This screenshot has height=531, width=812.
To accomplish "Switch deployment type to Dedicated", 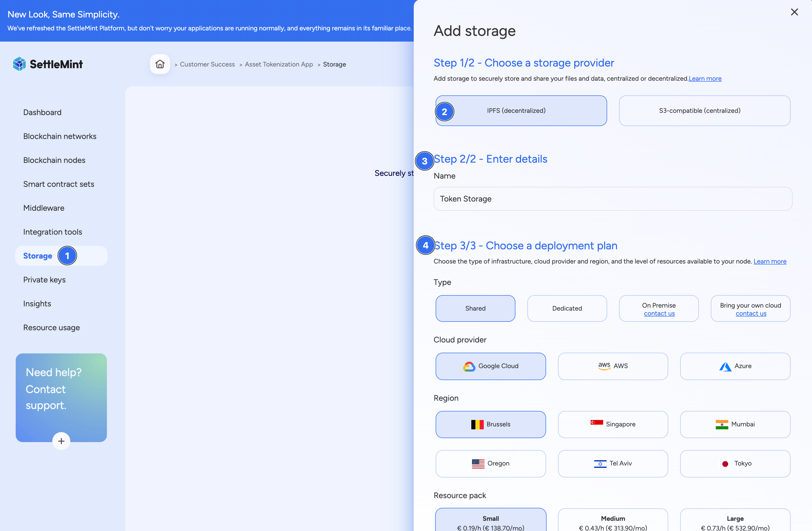I will coord(567,308).
